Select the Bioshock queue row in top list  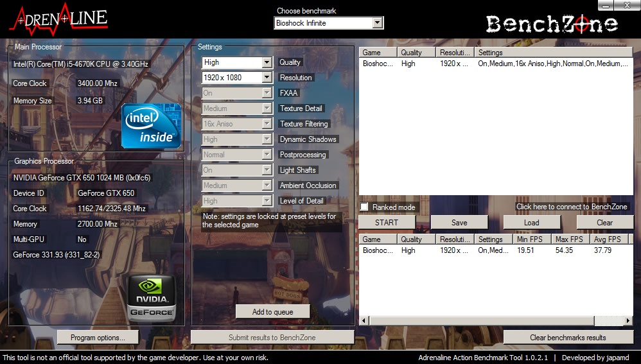click(496, 64)
